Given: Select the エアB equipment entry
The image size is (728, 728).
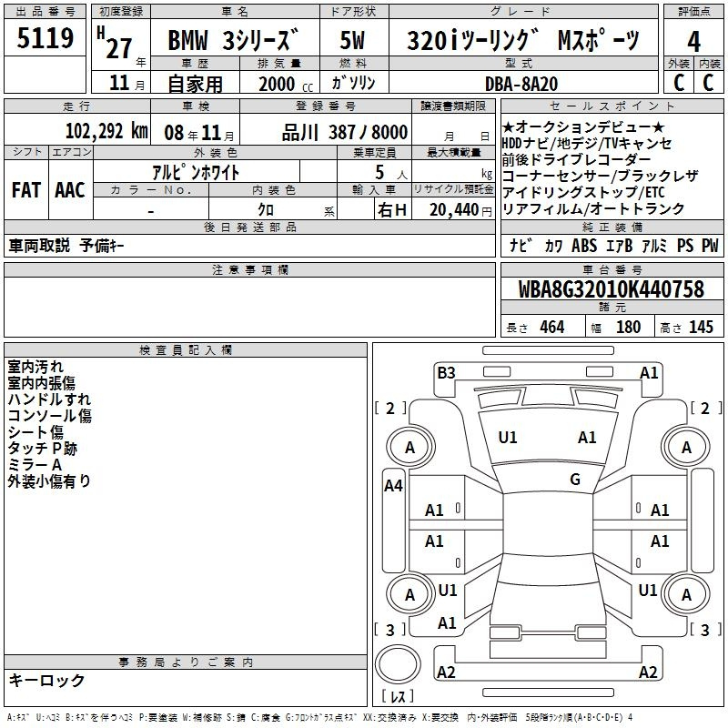Looking at the screenshot, I should 620,246.
